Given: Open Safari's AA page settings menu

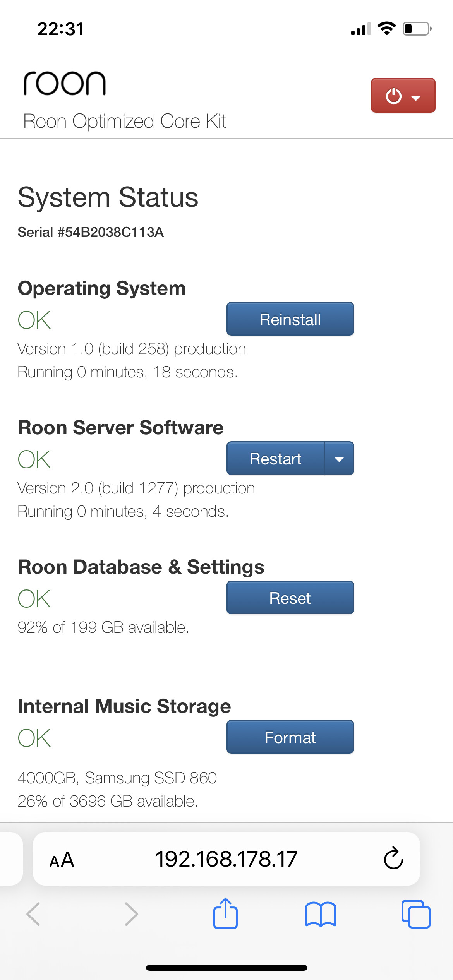Looking at the screenshot, I should tap(62, 860).
